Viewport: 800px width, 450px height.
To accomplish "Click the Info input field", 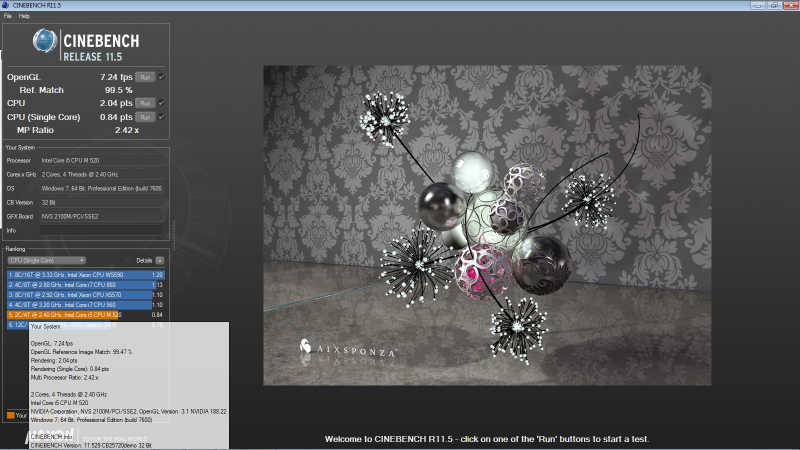I will (x=102, y=231).
